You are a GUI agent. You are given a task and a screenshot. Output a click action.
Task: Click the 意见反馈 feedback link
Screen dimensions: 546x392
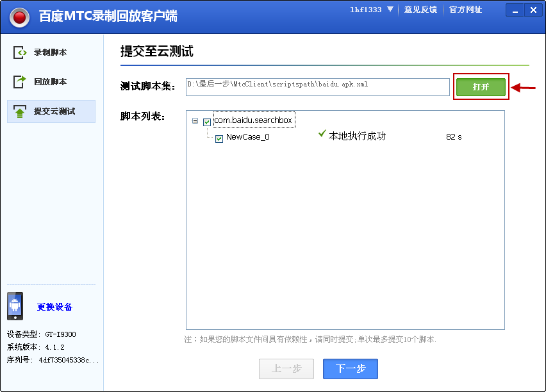coord(420,10)
